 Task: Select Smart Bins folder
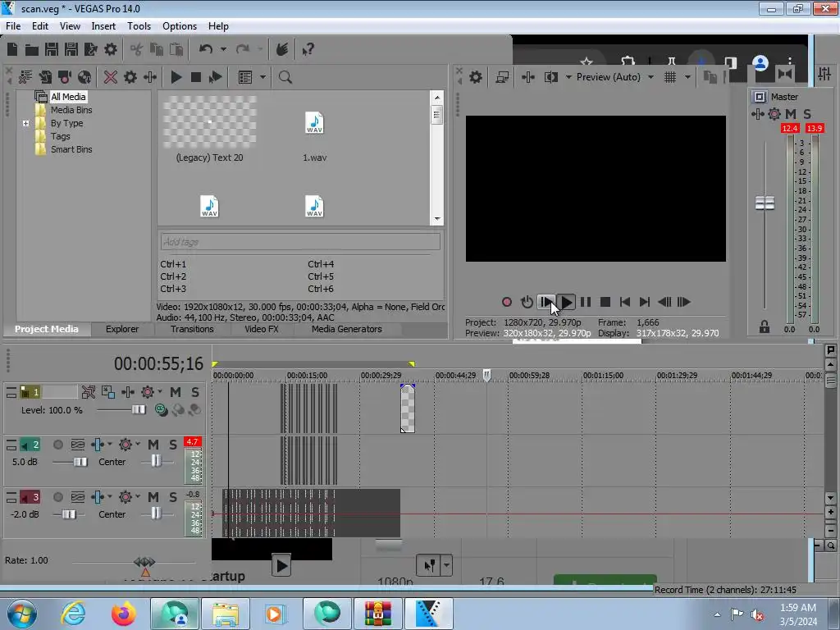pyautogui.click(x=71, y=149)
